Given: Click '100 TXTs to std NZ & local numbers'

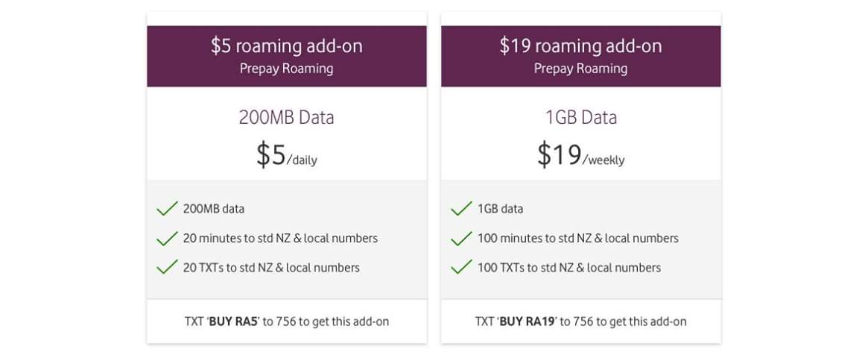Looking at the screenshot, I should pos(568,268).
